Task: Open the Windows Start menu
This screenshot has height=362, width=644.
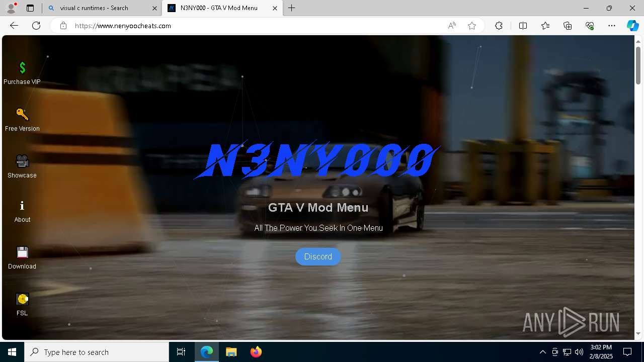Action: click(12, 352)
